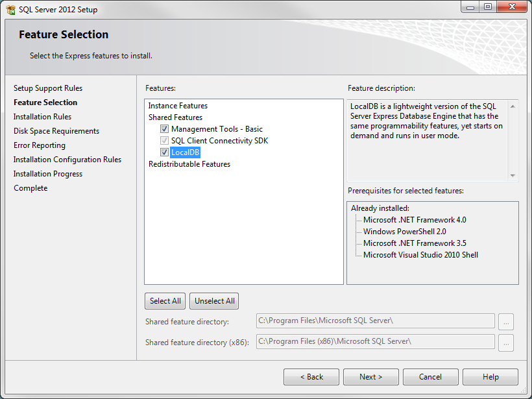Select SQL Client Connectivity SDK label
Screen dimensions: 532x399
(219, 141)
